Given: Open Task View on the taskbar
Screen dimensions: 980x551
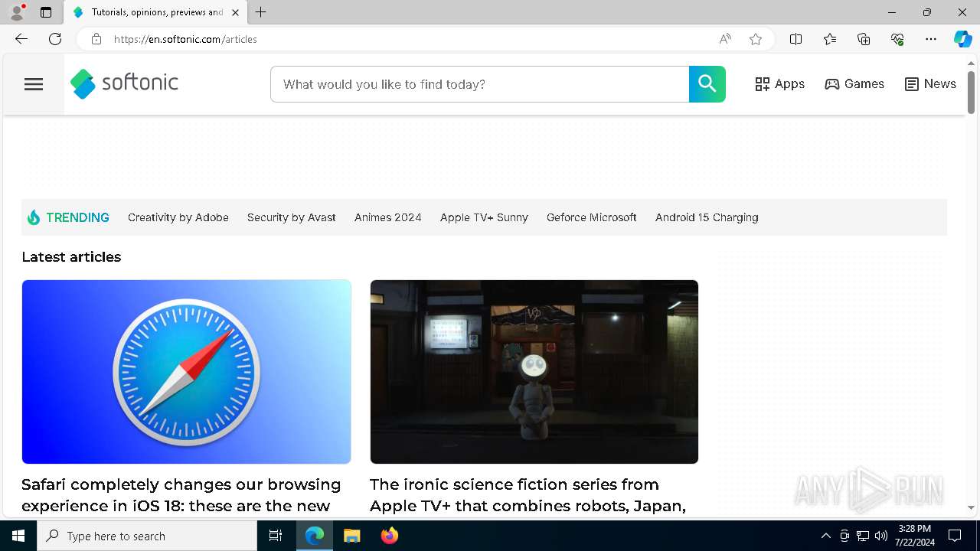Looking at the screenshot, I should (x=276, y=536).
